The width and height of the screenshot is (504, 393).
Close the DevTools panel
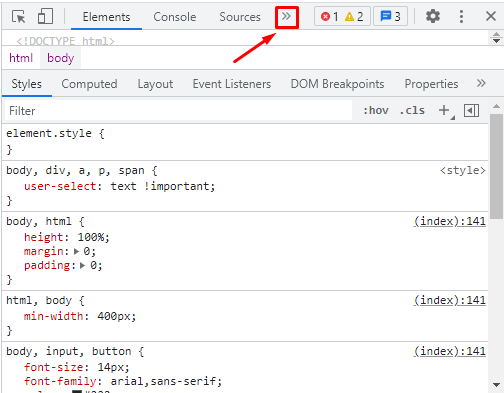coord(491,16)
